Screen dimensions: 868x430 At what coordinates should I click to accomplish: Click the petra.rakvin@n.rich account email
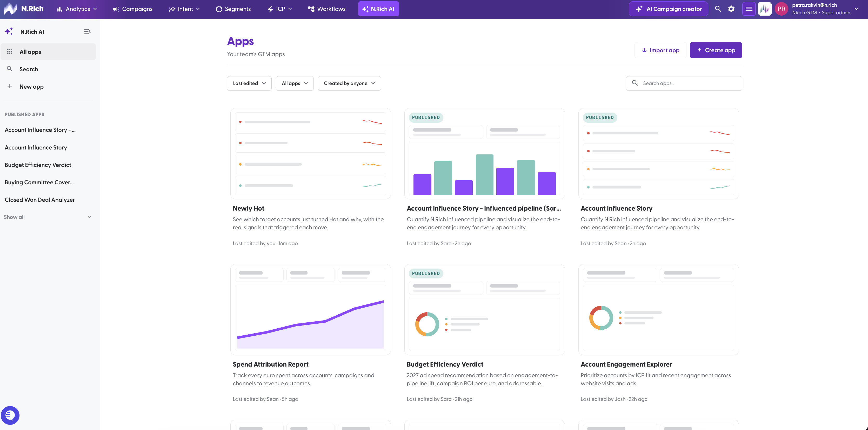(814, 5)
